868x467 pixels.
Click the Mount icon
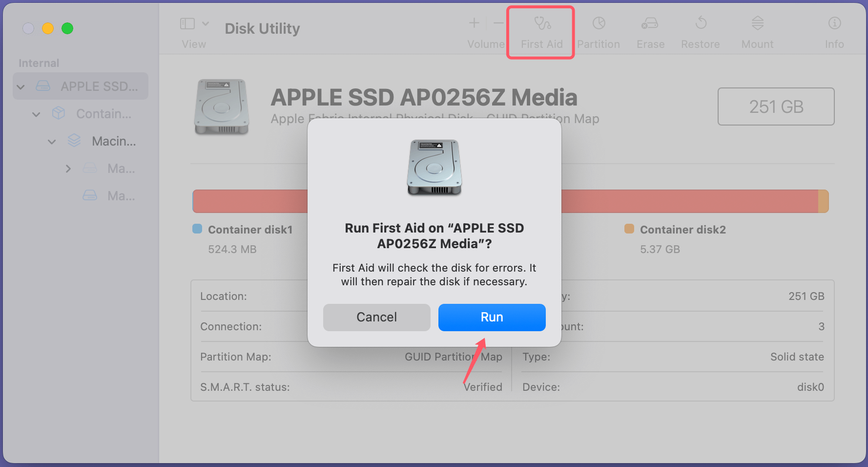coord(757,29)
